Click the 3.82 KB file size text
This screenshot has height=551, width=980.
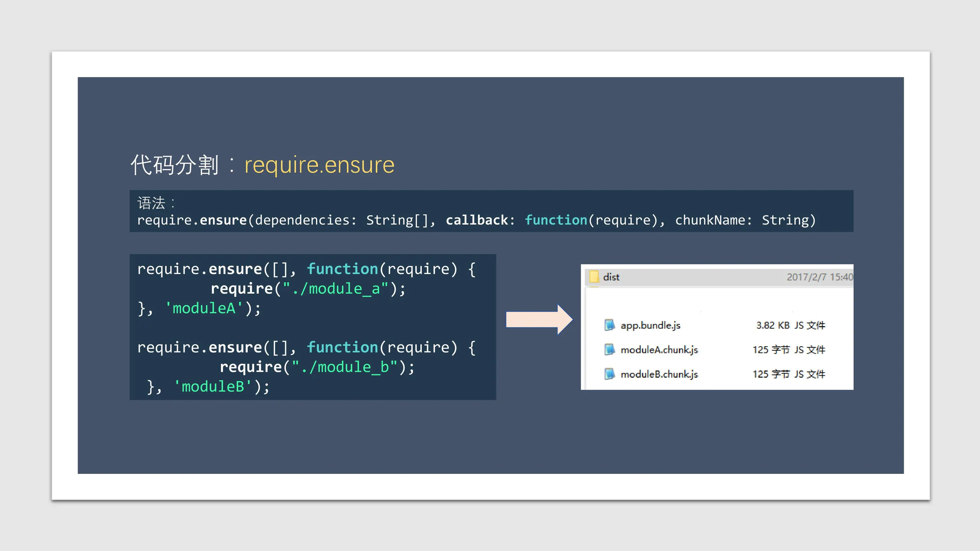(x=772, y=326)
